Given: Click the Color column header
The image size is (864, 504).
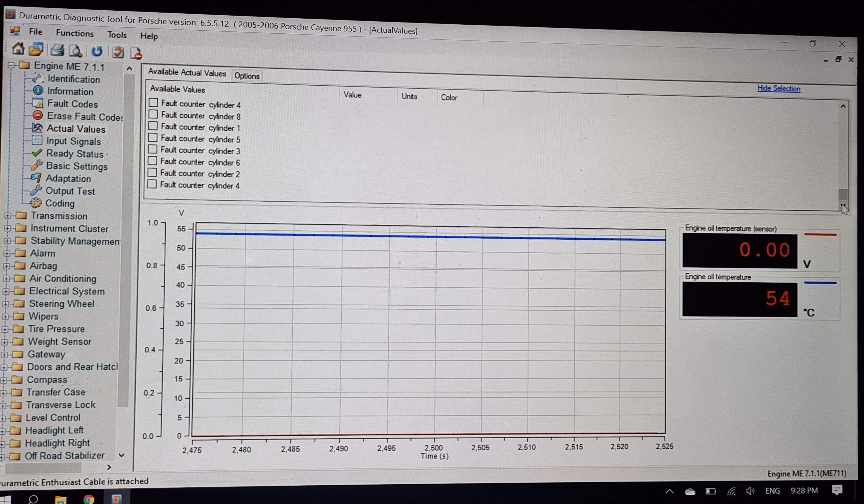Looking at the screenshot, I should 449,97.
